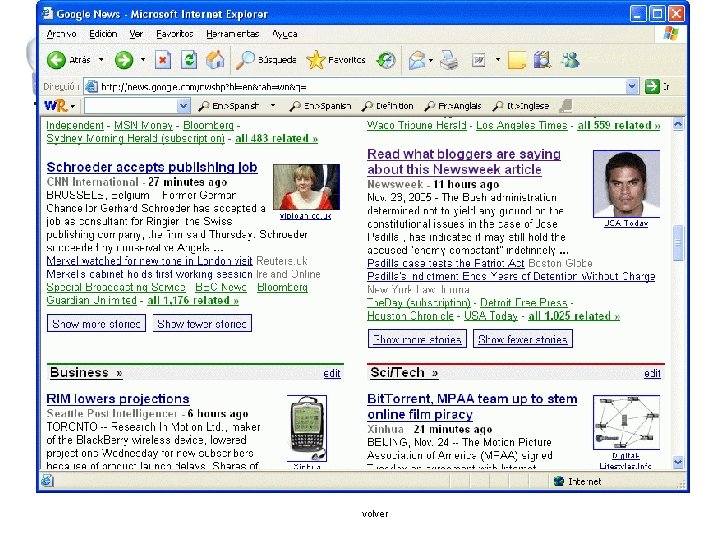Open the Archivo menu
Viewport: 720px width, 540px height.
(x=61, y=34)
